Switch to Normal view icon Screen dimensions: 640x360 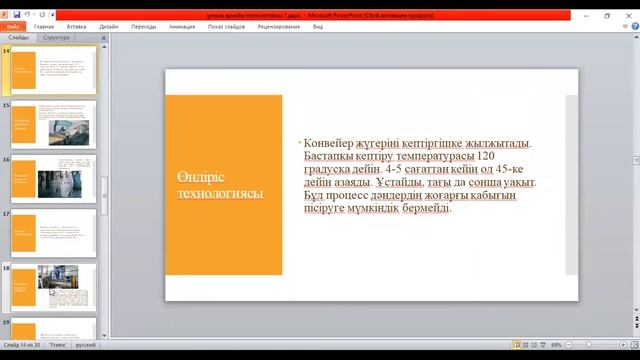[x=517, y=345]
